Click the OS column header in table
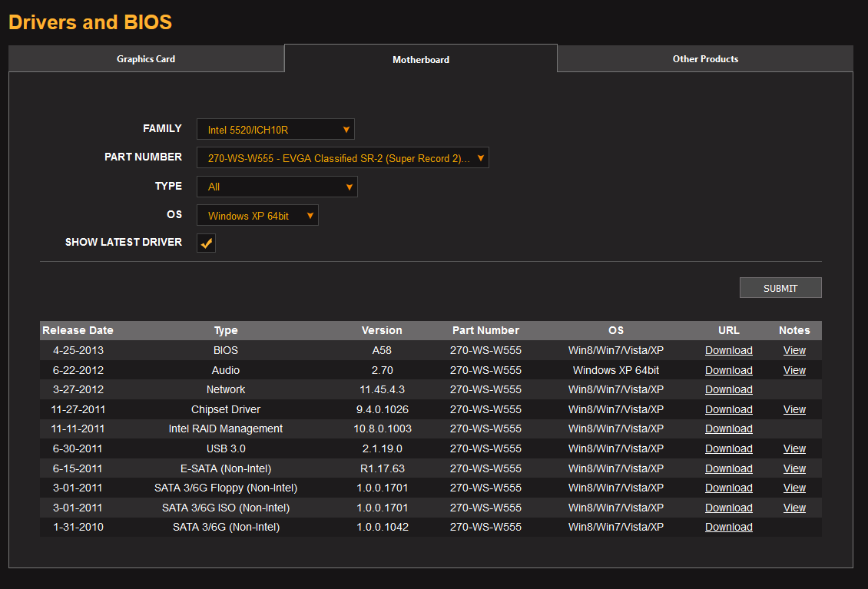Image resolution: width=868 pixels, height=589 pixels. coord(616,330)
